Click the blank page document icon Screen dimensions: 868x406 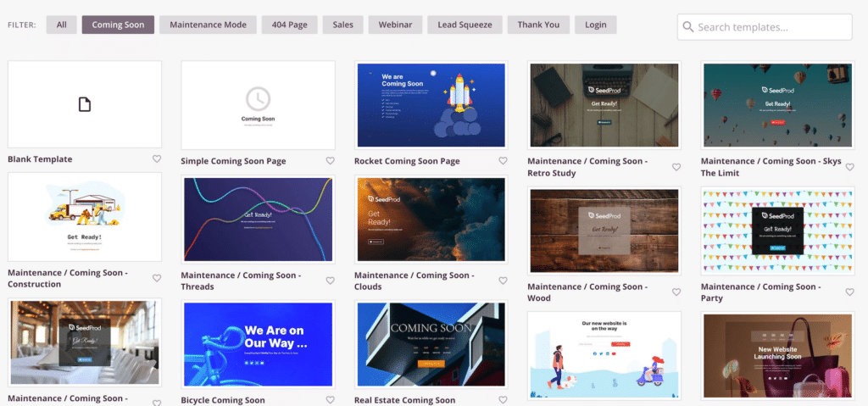pos(84,104)
